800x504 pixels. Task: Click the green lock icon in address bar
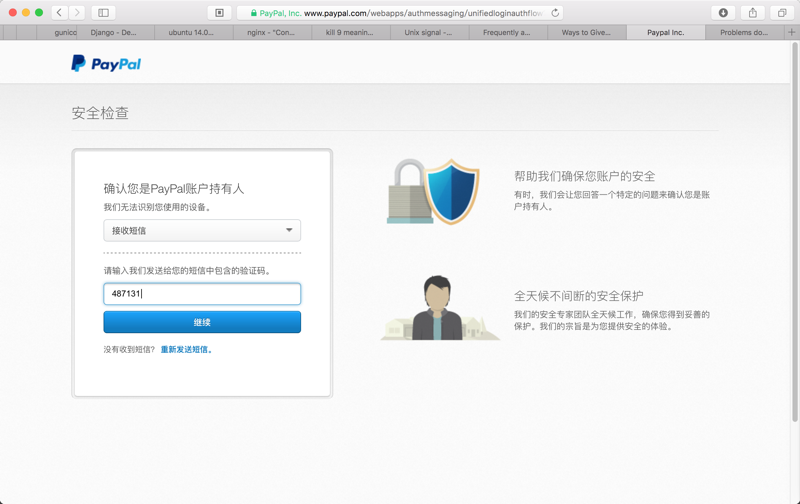[x=254, y=13]
